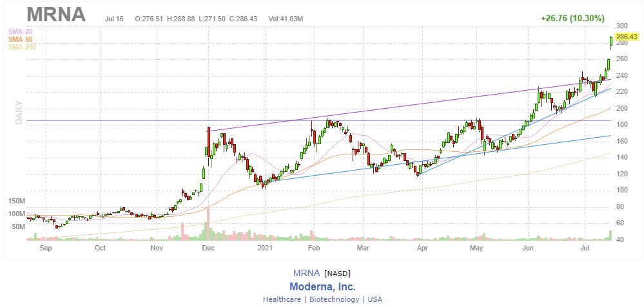This screenshot has height=307, width=644.
Task: Click the Sep month axis label
Action: pyautogui.click(x=46, y=248)
